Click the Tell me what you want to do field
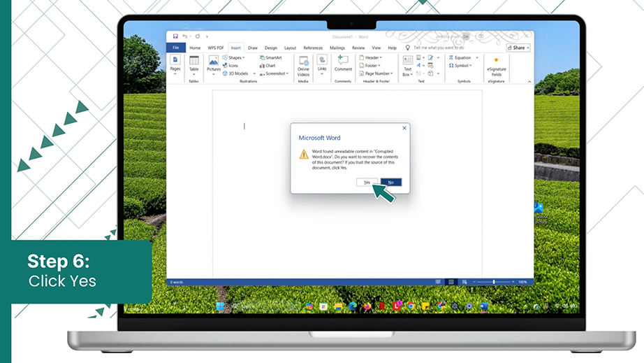The image size is (644, 363). click(439, 48)
